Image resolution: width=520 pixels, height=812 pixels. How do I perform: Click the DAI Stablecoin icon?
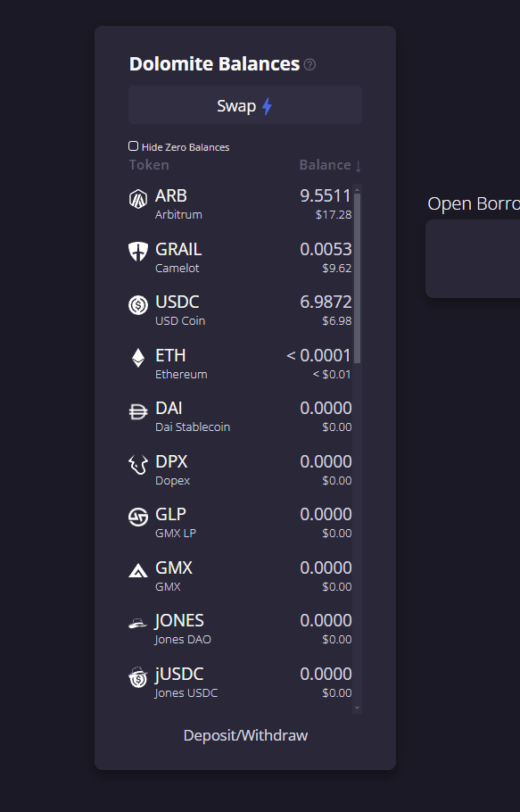[x=137, y=411]
